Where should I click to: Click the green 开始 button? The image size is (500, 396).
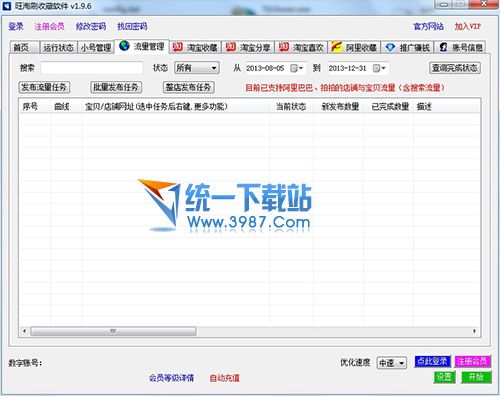[x=476, y=377]
